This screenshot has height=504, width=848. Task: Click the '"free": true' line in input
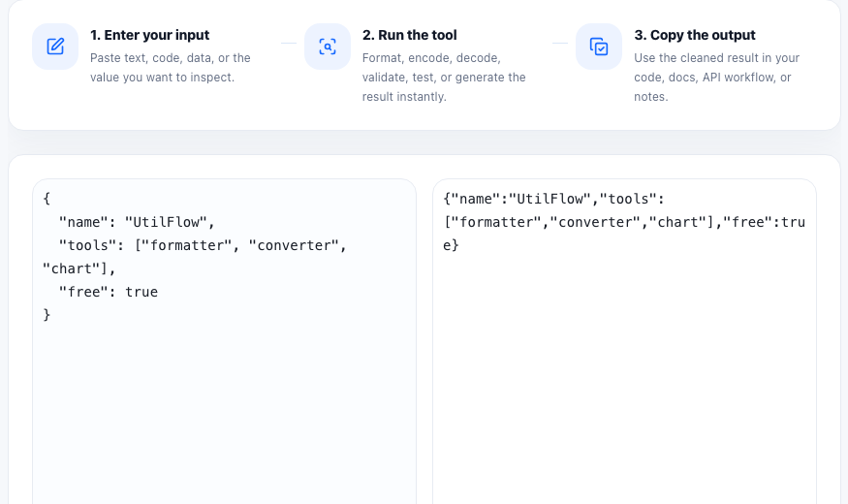coord(109,292)
